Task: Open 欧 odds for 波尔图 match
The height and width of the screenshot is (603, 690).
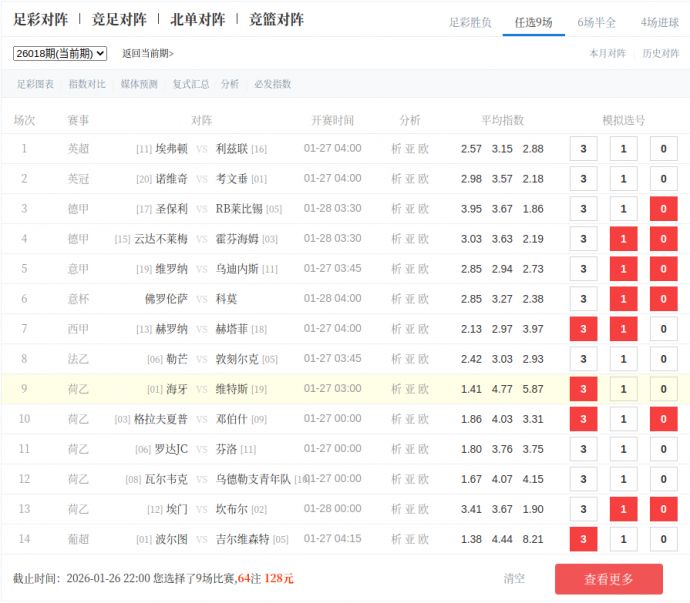Action: coord(424,539)
